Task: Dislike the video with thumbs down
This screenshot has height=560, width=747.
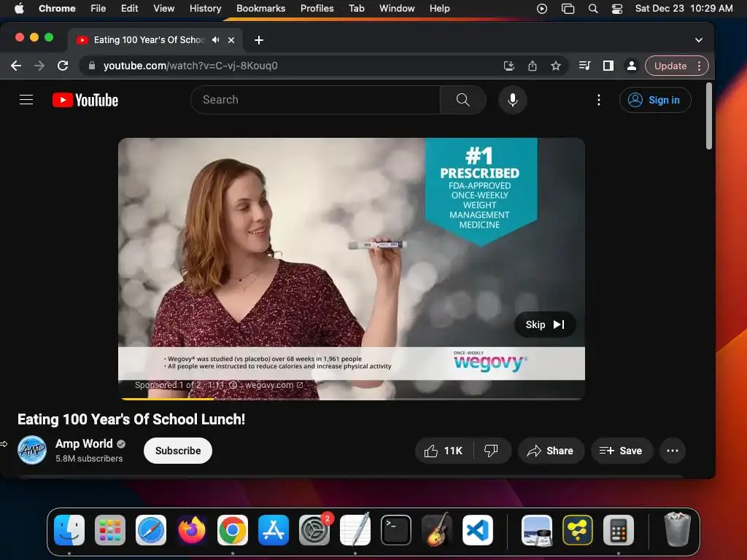Action: pyautogui.click(x=491, y=451)
